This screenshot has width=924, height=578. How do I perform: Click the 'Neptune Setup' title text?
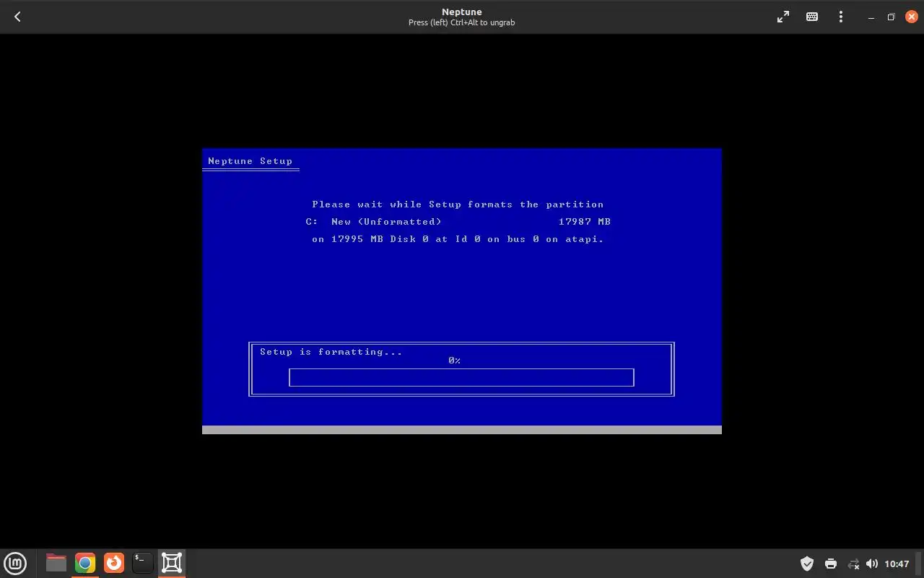coord(250,161)
